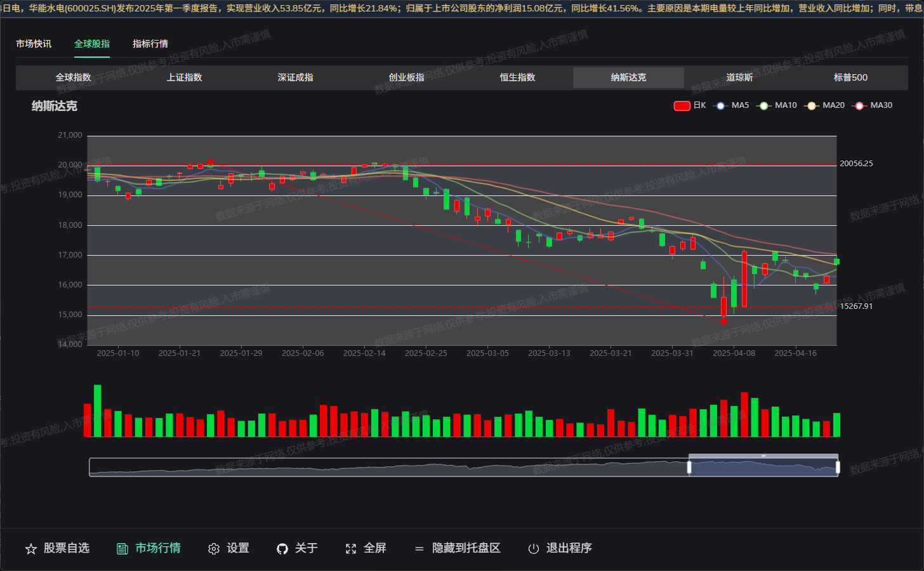The width and height of the screenshot is (924, 571).
Task: Click the market news icon beside 市场行情
Action: click(122, 549)
